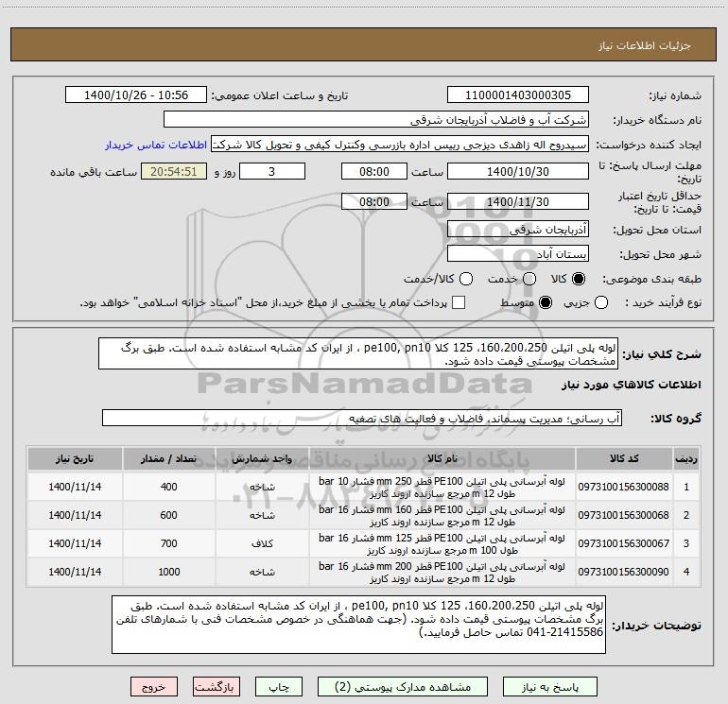The image size is (728, 704).
Task: Click the response deadline date 1400/10/30
Action: (x=518, y=172)
